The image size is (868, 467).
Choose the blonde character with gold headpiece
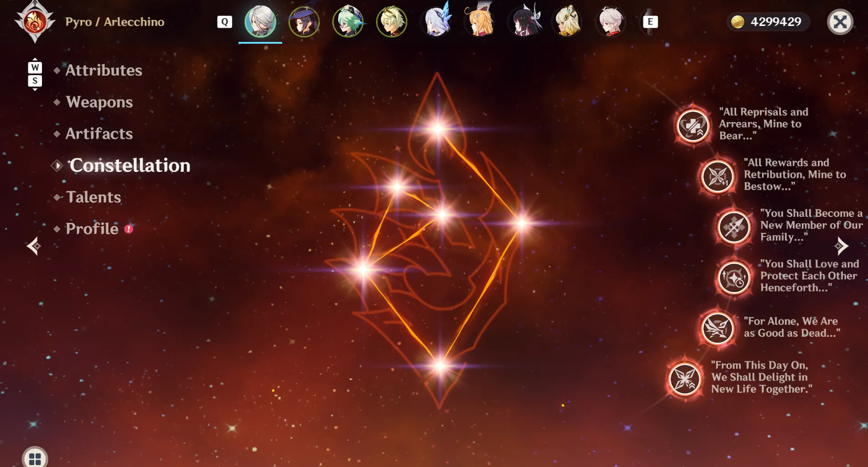tap(567, 21)
